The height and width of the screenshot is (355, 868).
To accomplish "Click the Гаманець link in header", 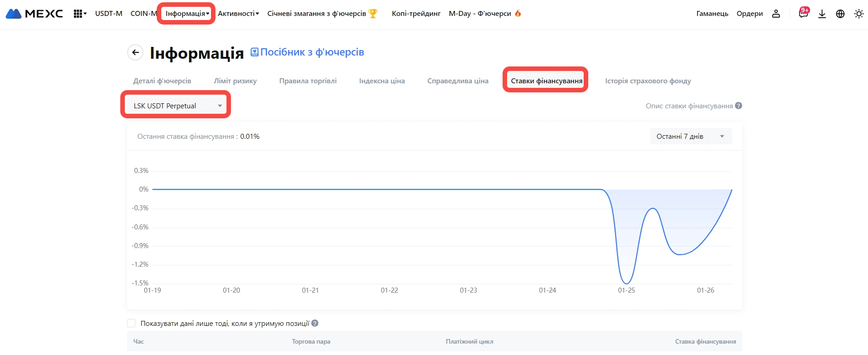I will pyautogui.click(x=712, y=14).
